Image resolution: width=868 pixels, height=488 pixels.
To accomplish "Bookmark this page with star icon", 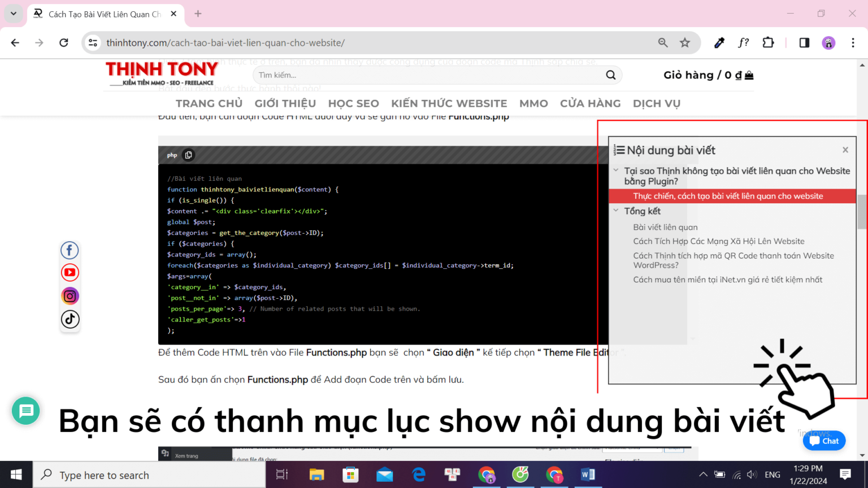I will point(685,43).
